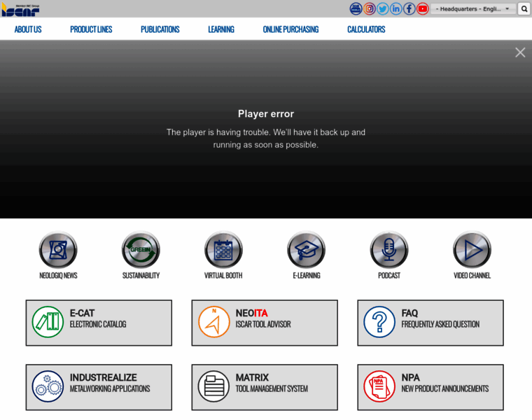The width and height of the screenshot is (532, 420).
Task: Open the PODCAST text link
Action: click(x=389, y=276)
